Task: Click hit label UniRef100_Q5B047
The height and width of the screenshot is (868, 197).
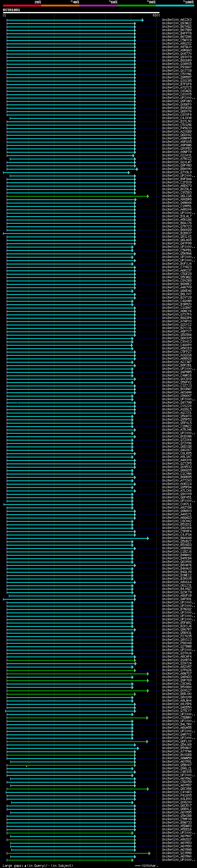Action: 177,765
